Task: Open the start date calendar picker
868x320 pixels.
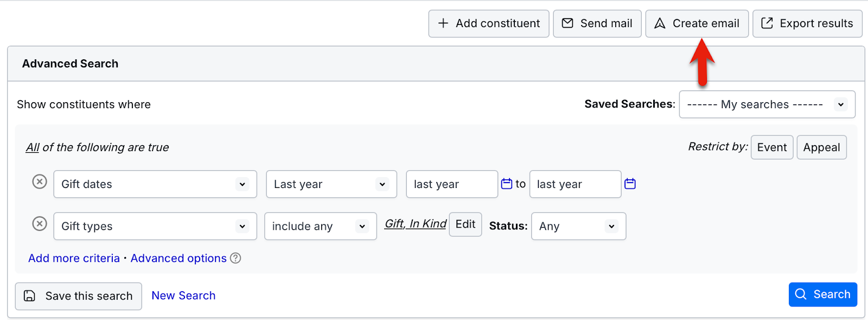Action: click(x=506, y=184)
